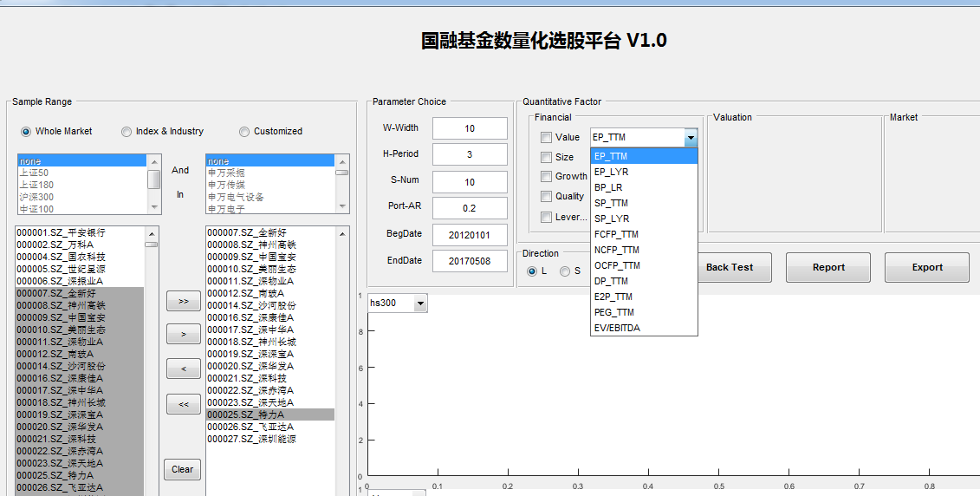The image size is (980, 496).
Task: Edit the Port-AR value field
Action: (470, 208)
